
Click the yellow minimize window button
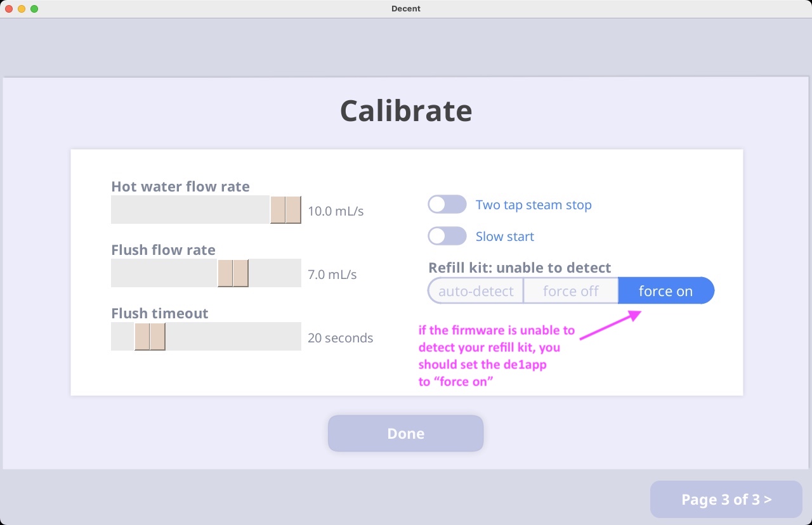tap(22, 9)
